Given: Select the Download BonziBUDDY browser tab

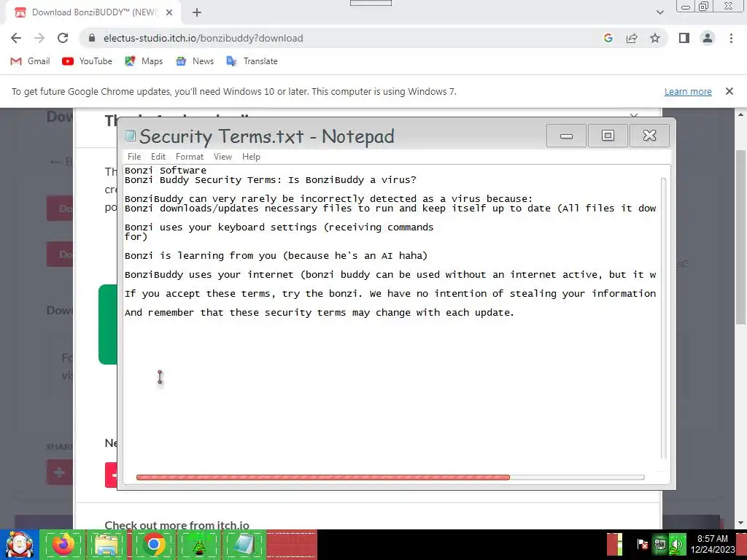Looking at the screenshot, I should (93, 12).
